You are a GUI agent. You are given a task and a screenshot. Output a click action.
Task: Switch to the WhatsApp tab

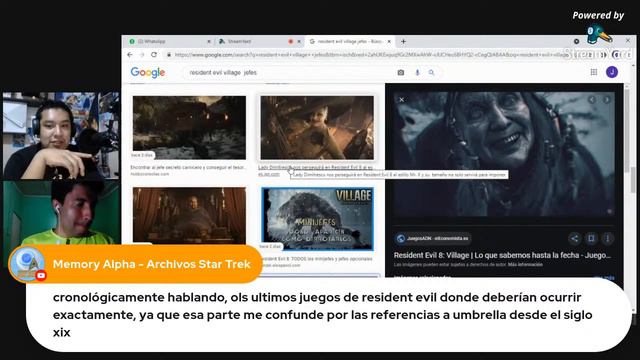[x=168, y=41]
